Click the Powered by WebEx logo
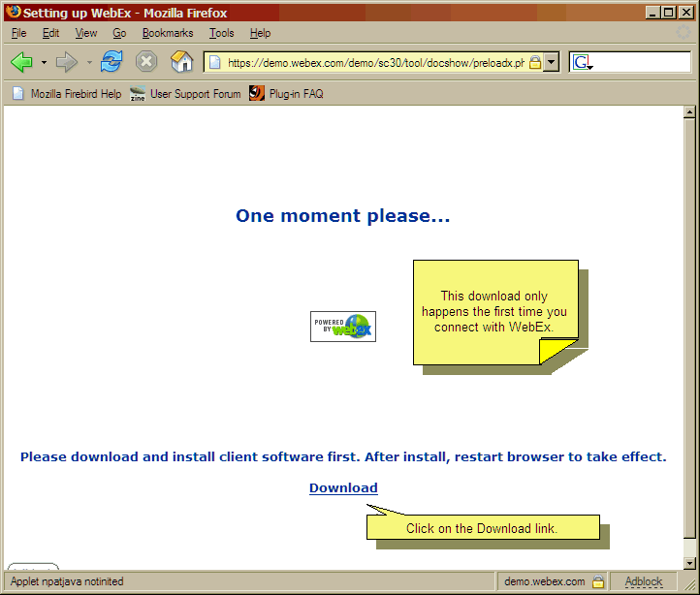The height and width of the screenshot is (595, 700). coord(342,327)
